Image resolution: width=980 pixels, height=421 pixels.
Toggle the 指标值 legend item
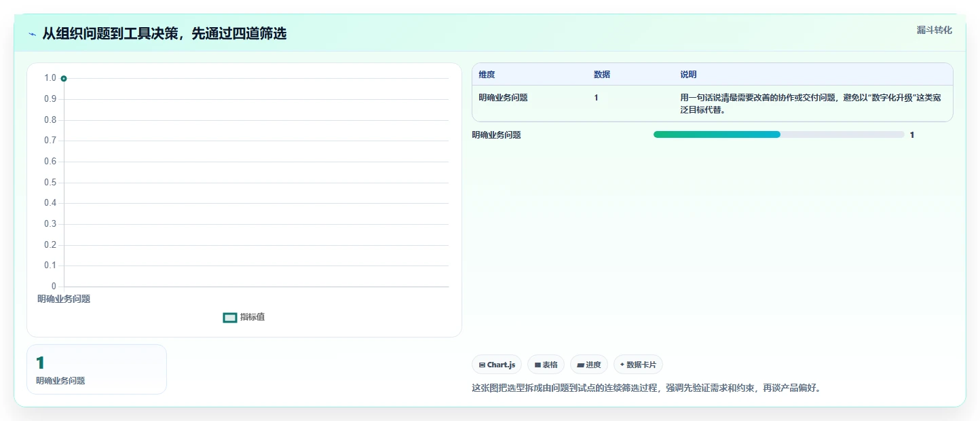tap(244, 317)
